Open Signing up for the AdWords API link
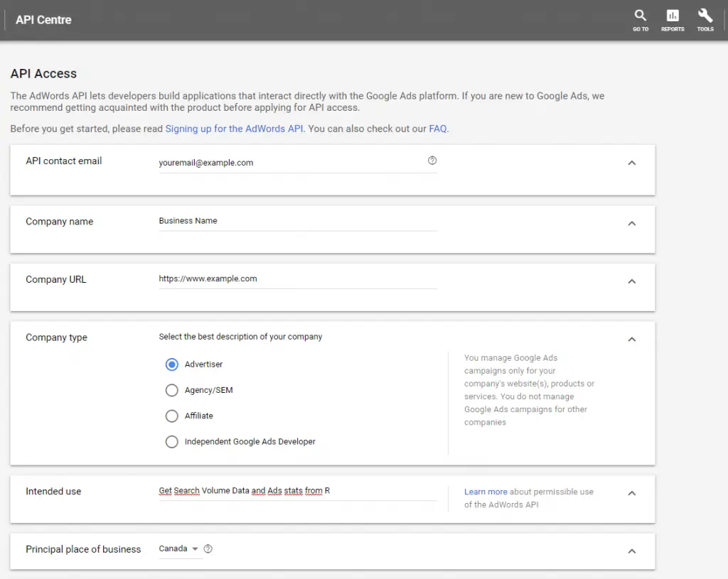The width and height of the screenshot is (728, 579). point(234,129)
